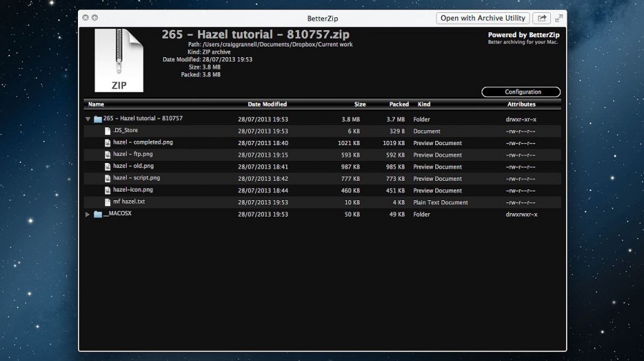Click the hazel - completed.png file icon
Image resolution: width=644 pixels, height=361 pixels.
point(107,143)
